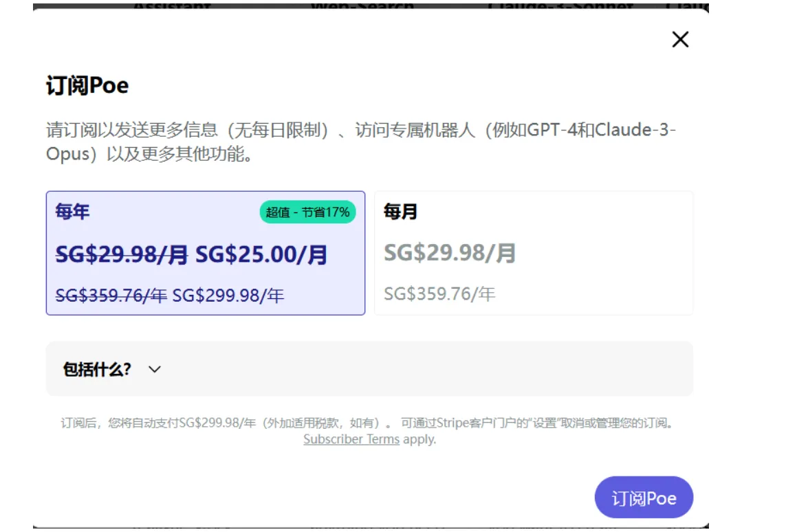Click the grey SG$29.98/月 monthly plan price
The image size is (808, 532).
click(x=450, y=253)
